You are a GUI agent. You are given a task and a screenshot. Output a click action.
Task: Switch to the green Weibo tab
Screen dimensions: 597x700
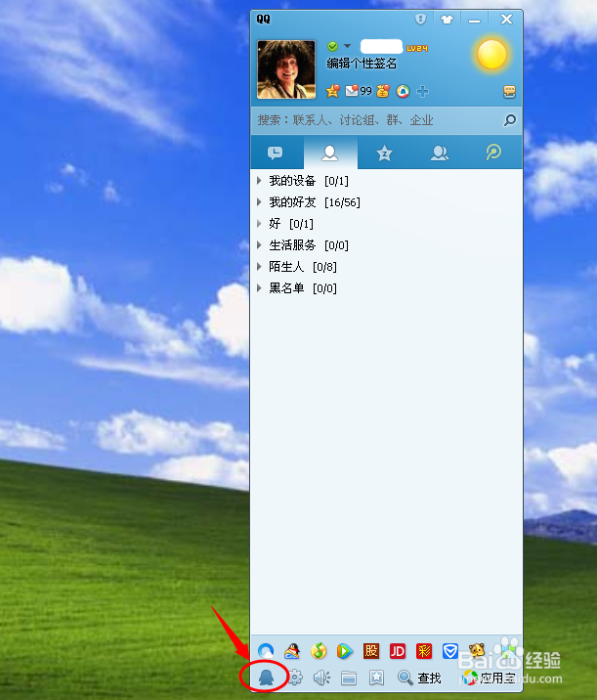pos(493,153)
